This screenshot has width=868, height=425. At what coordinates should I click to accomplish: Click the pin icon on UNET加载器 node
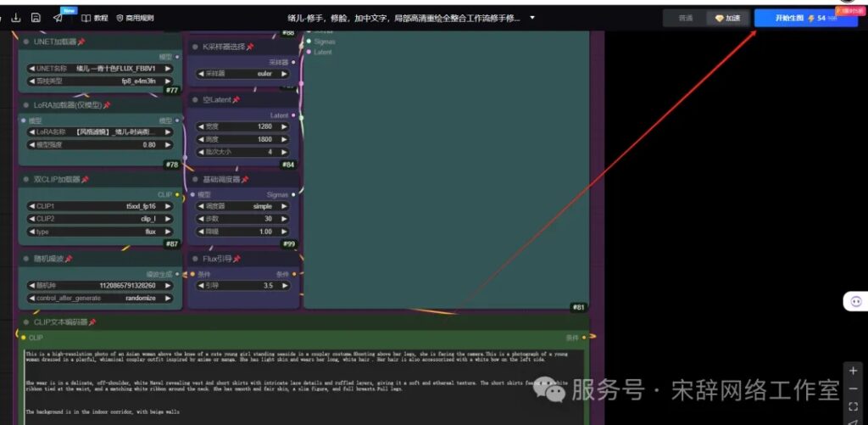pyautogui.click(x=81, y=42)
